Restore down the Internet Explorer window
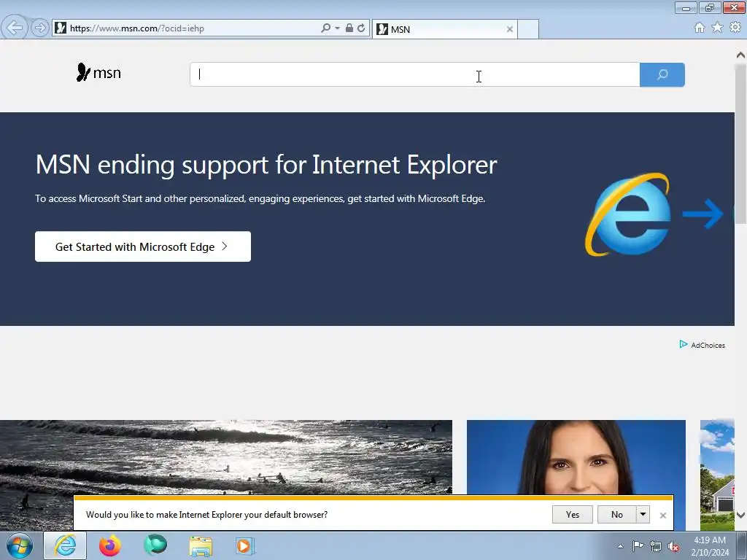 709,7
